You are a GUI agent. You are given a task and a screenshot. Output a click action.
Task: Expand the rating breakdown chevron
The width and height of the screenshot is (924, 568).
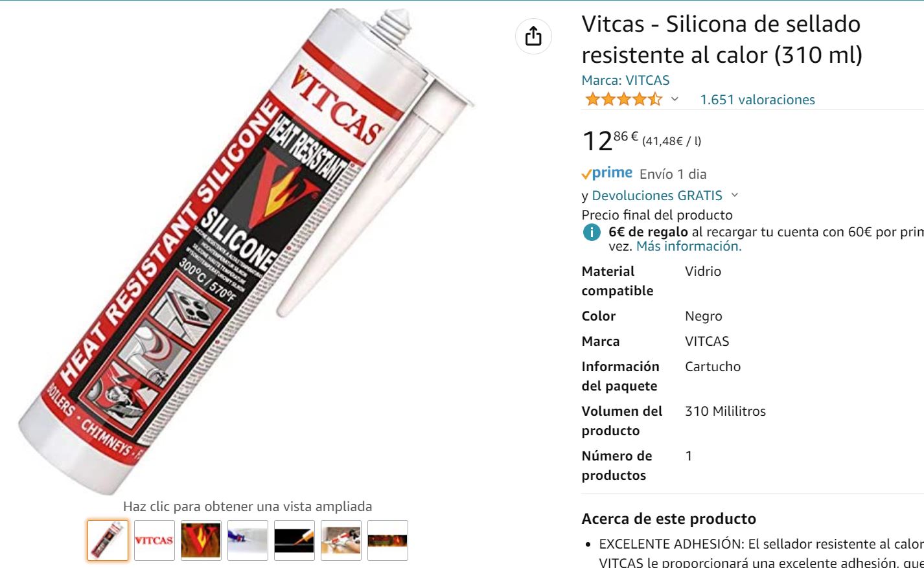(675, 99)
